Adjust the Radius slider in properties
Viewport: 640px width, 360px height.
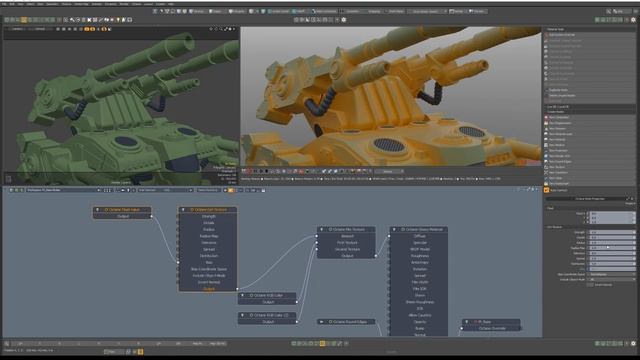[612, 242]
